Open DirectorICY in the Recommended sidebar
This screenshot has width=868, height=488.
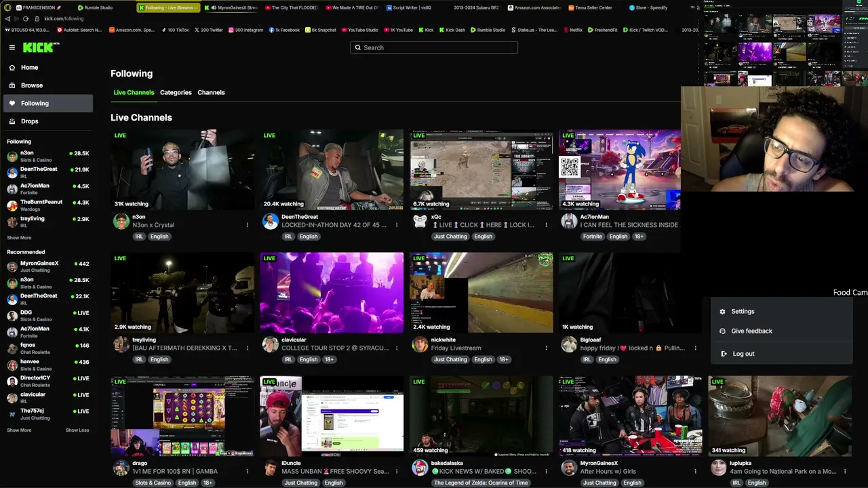click(48, 381)
